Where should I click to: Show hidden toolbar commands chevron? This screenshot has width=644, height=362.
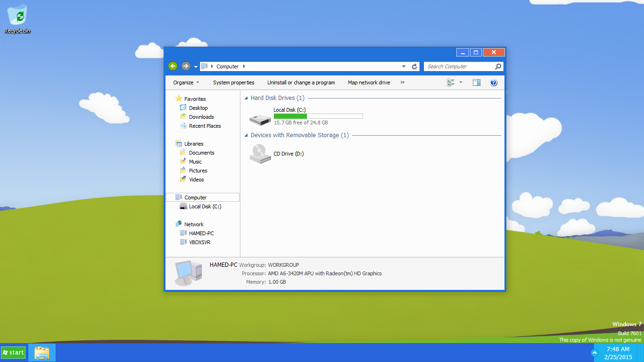pyautogui.click(x=402, y=82)
